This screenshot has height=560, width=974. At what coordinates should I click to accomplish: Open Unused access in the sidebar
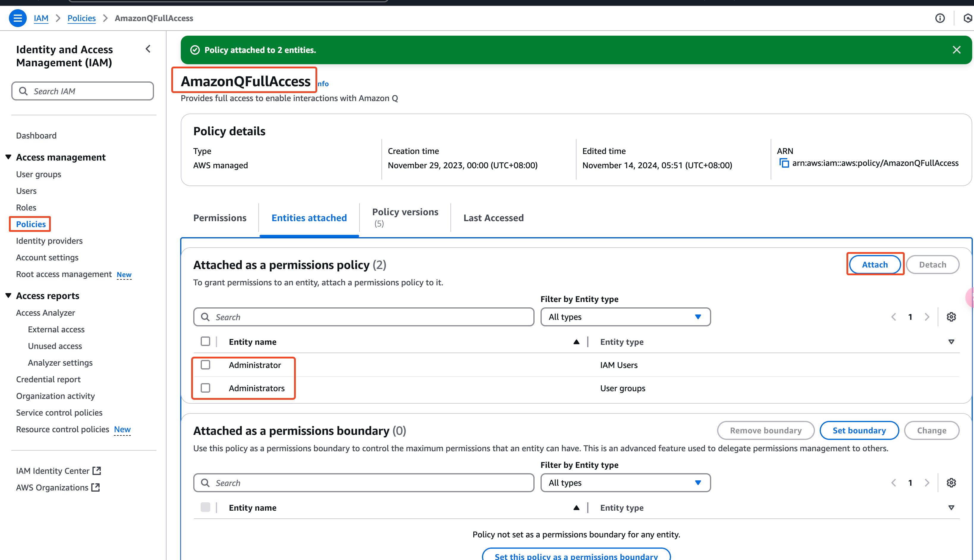coord(55,346)
